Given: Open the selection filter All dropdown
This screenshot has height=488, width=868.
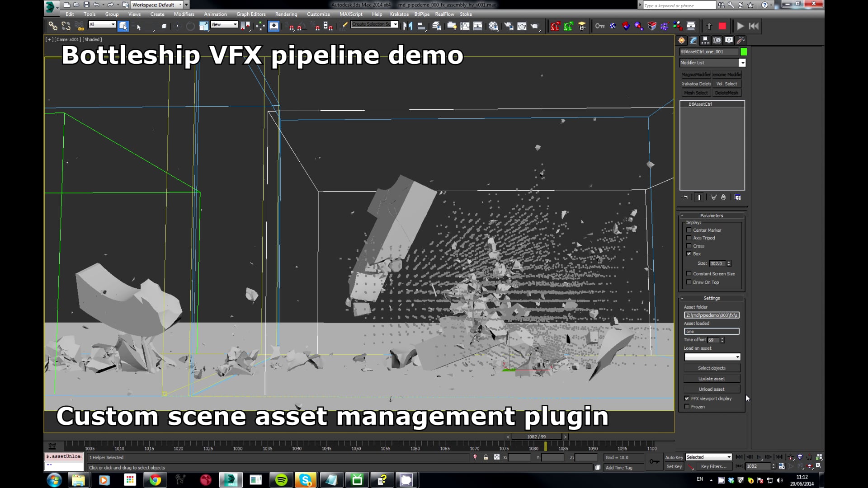Looking at the screenshot, I should click(102, 24).
